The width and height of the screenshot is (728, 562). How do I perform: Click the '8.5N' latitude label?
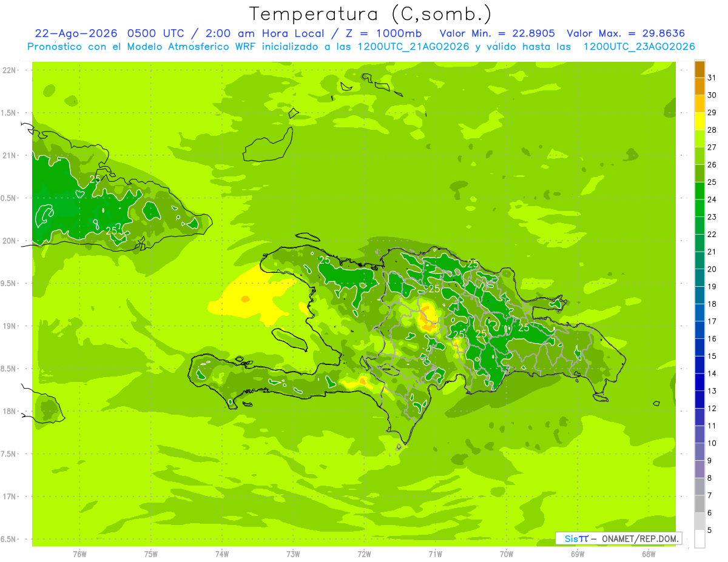click(9, 369)
